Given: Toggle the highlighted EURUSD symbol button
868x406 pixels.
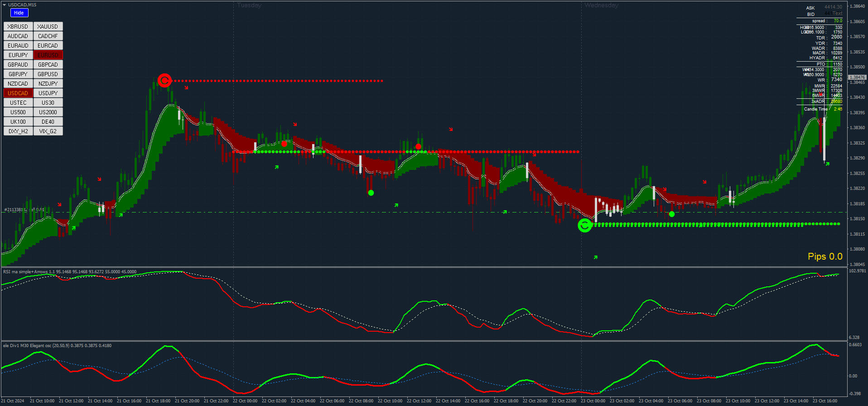Looking at the screenshot, I should 48,55.
